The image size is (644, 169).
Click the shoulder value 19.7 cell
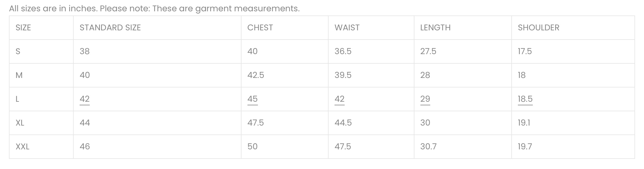click(573, 147)
